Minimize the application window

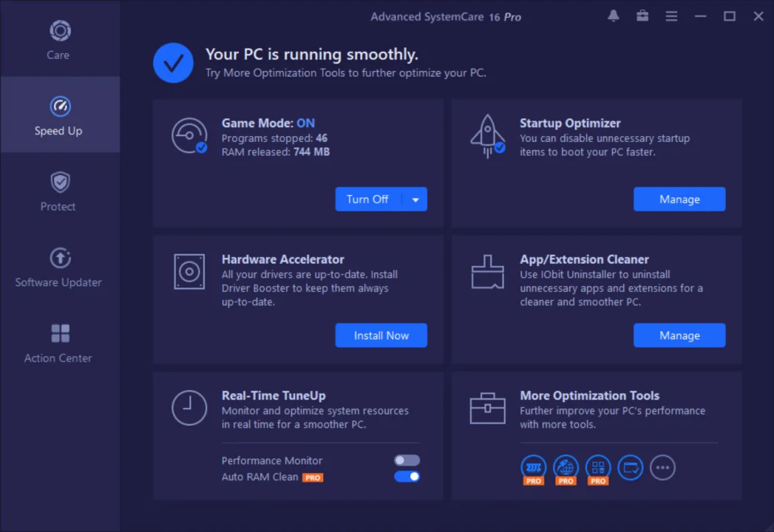tap(700, 16)
